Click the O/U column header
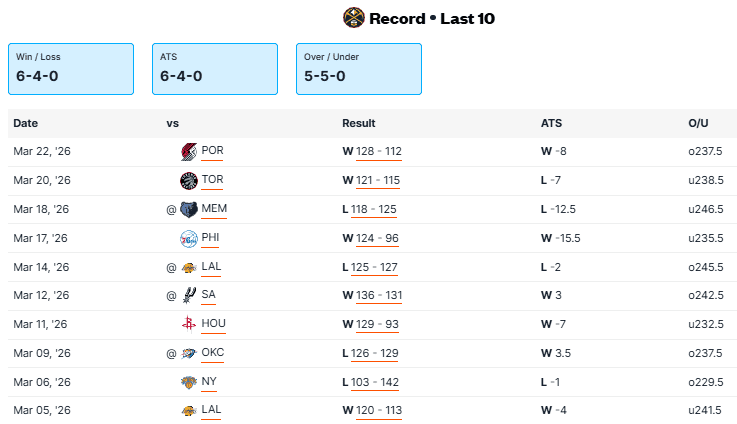This screenshot has height=424, width=737. pyautogui.click(x=698, y=123)
